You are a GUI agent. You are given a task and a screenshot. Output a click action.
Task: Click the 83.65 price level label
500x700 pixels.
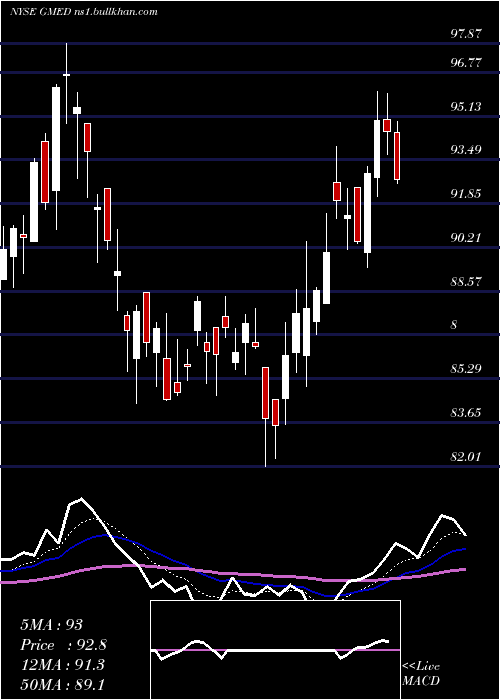(x=466, y=412)
